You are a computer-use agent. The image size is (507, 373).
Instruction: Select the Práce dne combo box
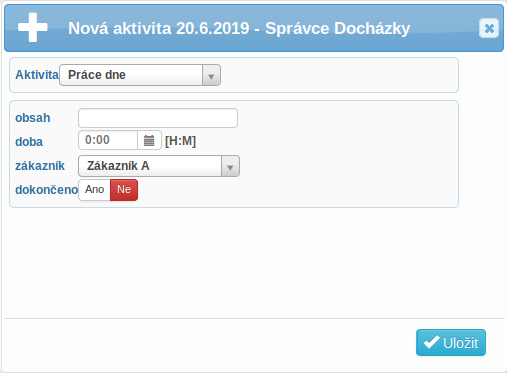tap(140, 75)
